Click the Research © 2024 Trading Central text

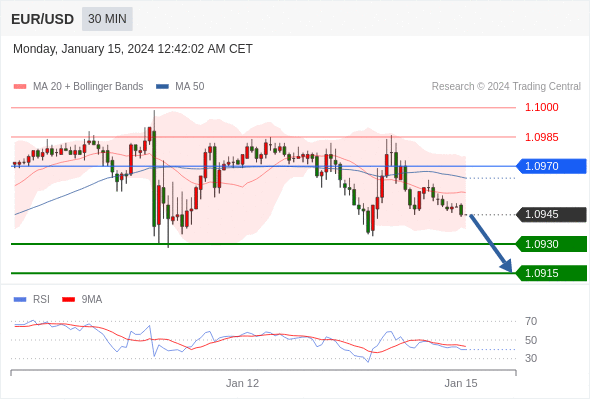pos(506,87)
